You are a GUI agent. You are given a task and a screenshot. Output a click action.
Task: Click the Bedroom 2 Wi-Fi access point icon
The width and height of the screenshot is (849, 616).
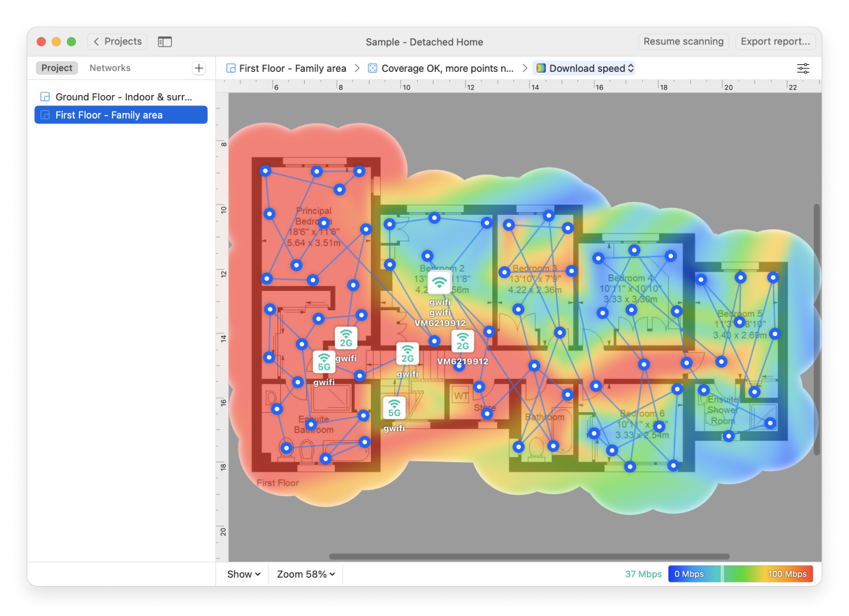click(439, 282)
